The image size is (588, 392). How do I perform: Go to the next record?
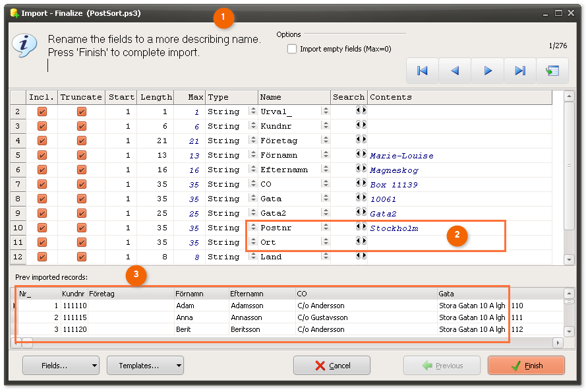tap(488, 71)
